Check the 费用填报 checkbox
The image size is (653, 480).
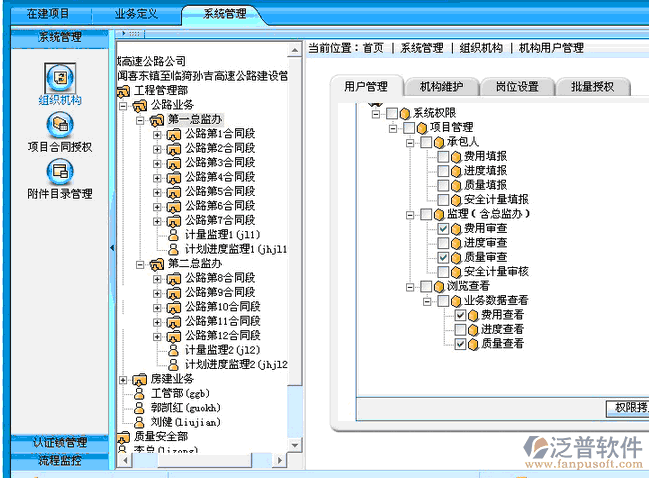point(443,157)
